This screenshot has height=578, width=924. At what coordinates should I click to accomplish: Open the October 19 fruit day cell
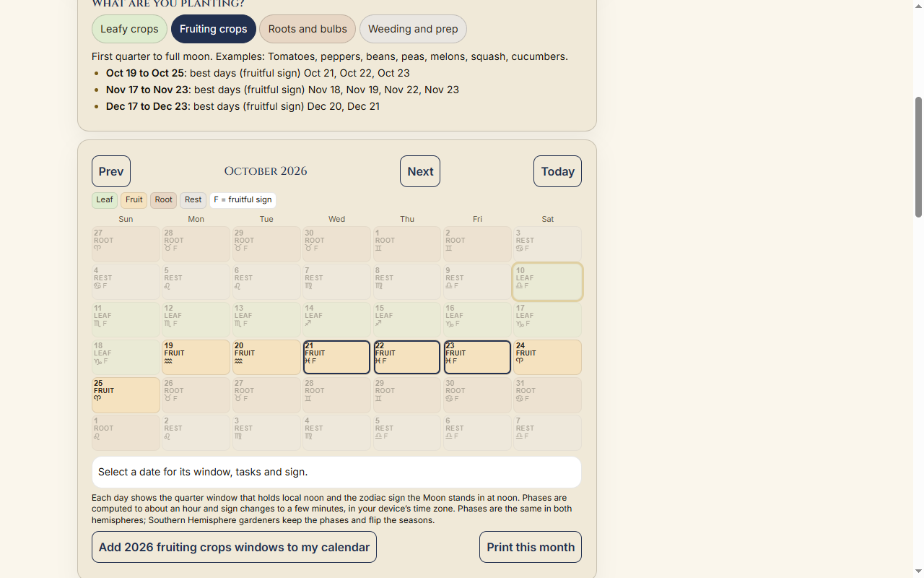196,358
